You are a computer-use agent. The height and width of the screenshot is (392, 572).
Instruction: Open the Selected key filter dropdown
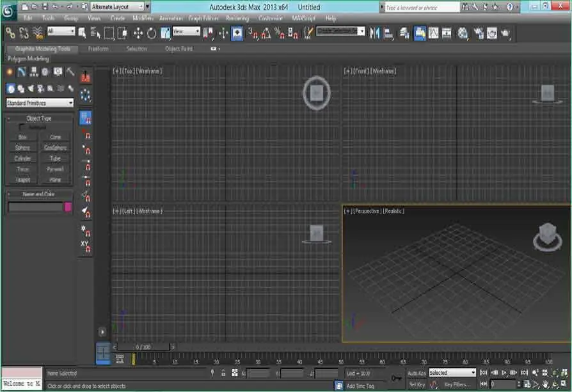(x=452, y=373)
